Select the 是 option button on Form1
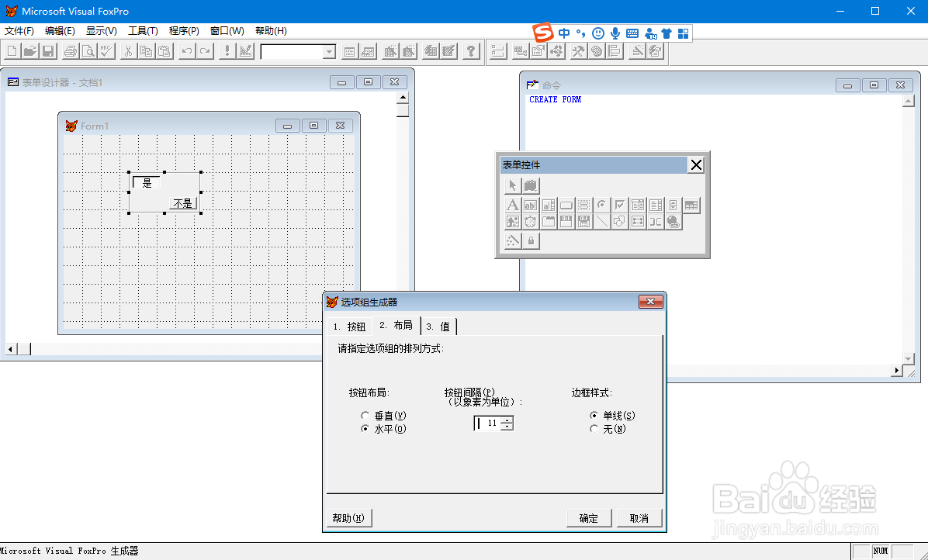928x560 pixels. pos(146,183)
